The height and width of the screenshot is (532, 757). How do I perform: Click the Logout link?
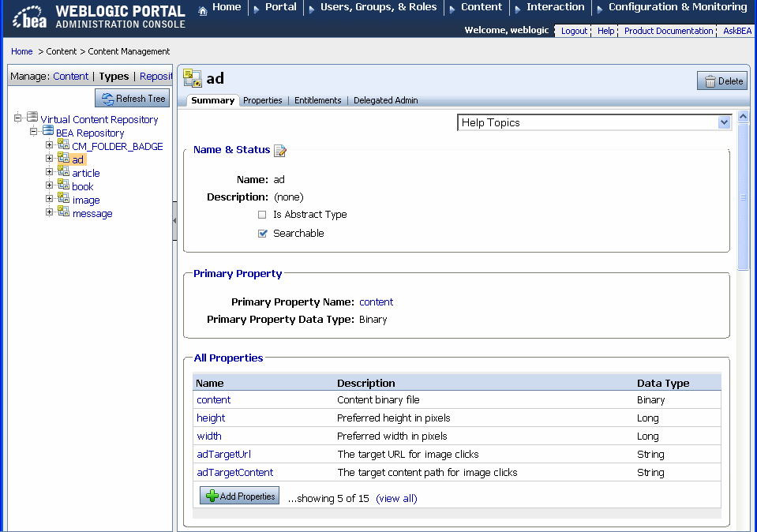[574, 31]
